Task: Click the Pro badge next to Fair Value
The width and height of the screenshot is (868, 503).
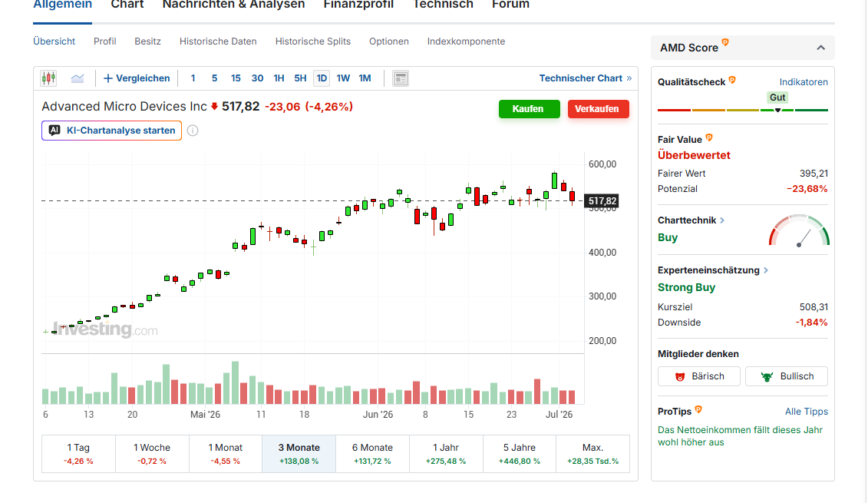Action: (x=709, y=137)
